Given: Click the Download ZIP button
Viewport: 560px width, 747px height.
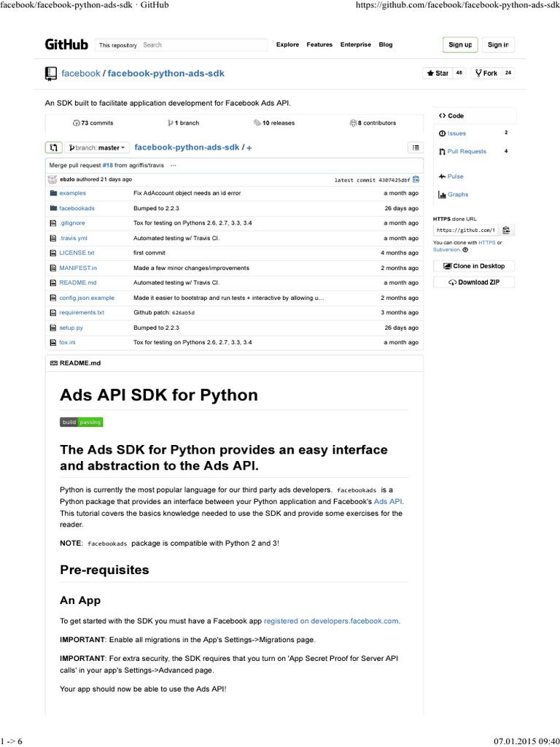Looking at the screenshot, I should coord(474,282).
